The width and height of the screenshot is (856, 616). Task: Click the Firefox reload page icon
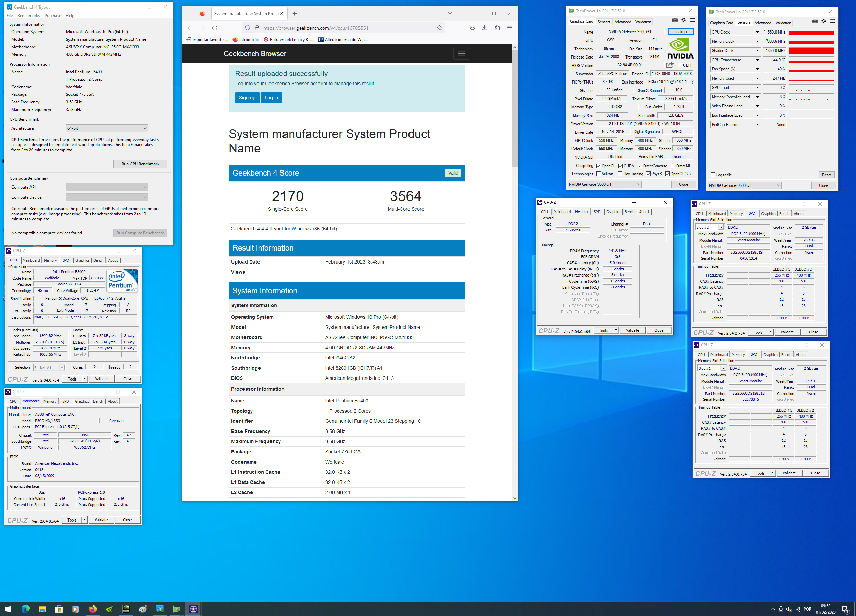[x=215, y=28]
